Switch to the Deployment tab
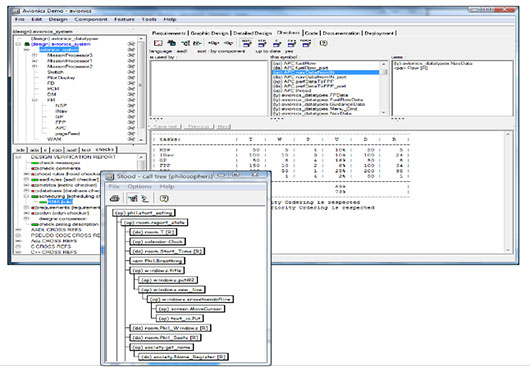 pyautogui.click(x=379, y=33)
